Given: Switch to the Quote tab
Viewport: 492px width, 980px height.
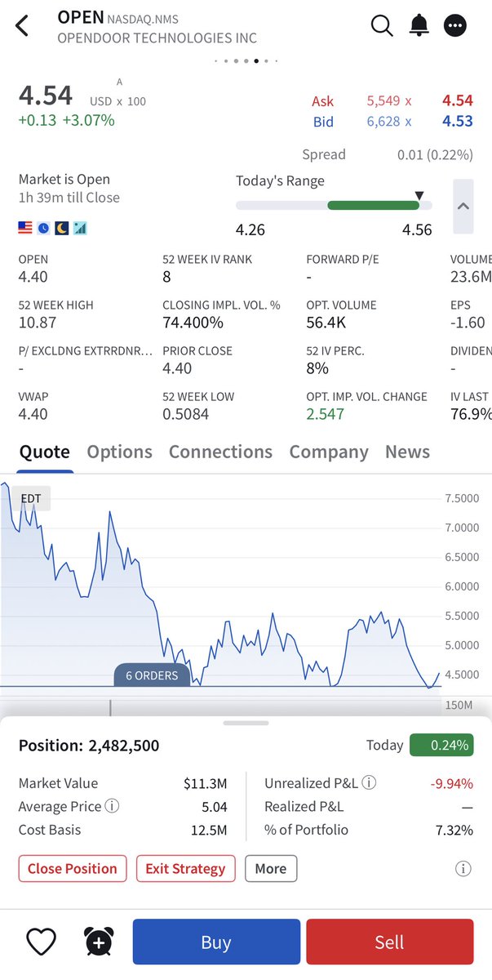Looking at the screenshot, I should pyautogui.click(x=44, y=452).
